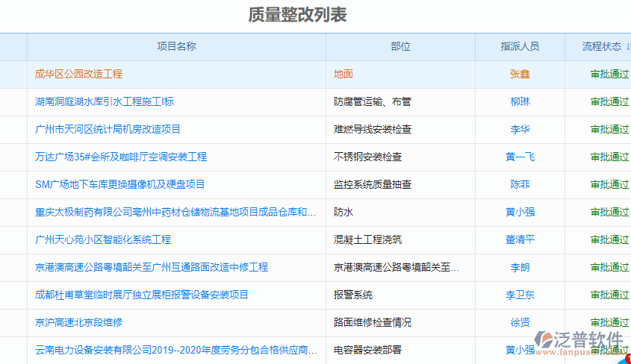The image size is (631, 364).
Task: Open project 云南电力设备安装有限公司2019--2020年度劳务分包
Action: pos(176,350)
